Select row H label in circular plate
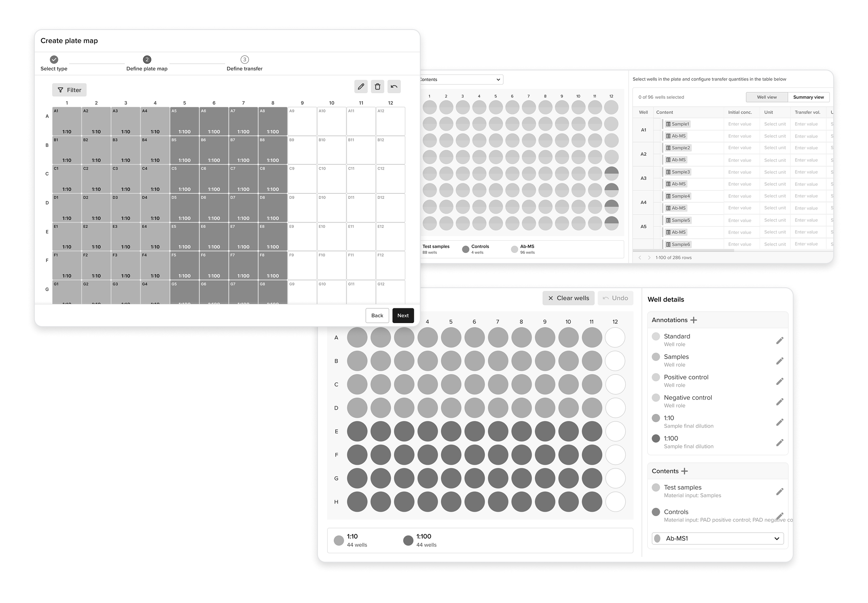The height and width of the screenshot is (603, 868). [x=336, y=502]
